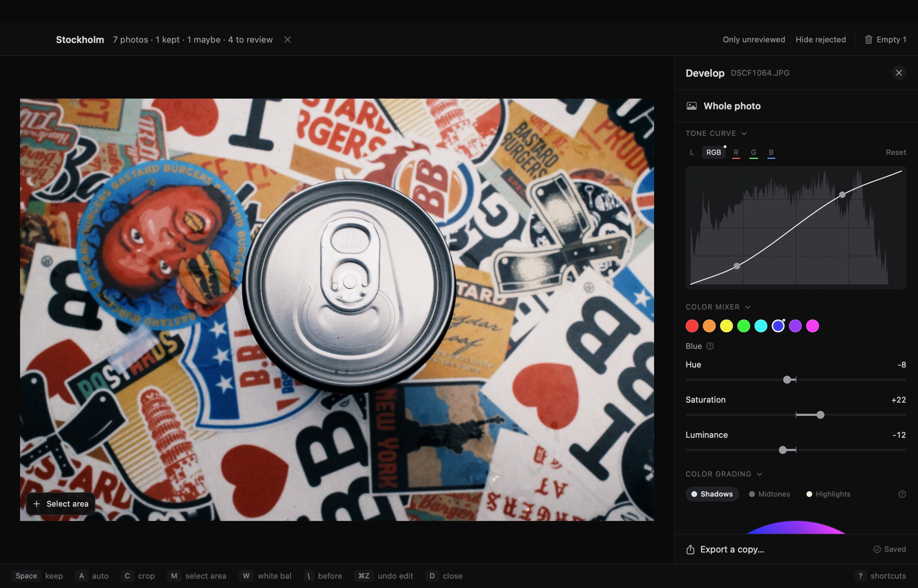Click the lower tone curve control point
Screen dimensions: 918x588
pyautogui.click(x=737, y=266)
